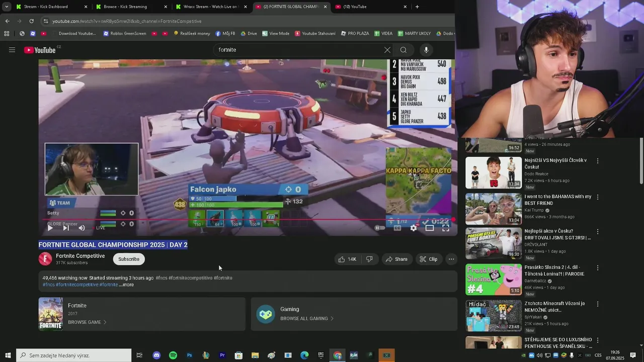Switch to 'Browse - Kick Streaming' tab
This screenshot has height=362, width=644.
point(131,7)
